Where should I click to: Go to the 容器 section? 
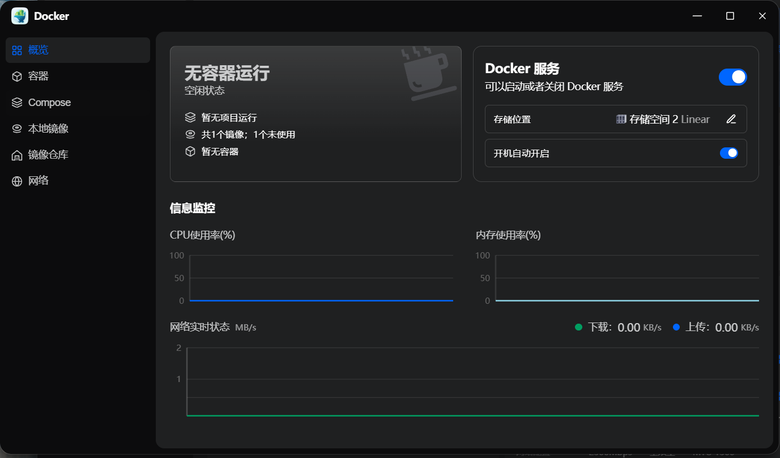pyautogui.click(x=78, y=76)
